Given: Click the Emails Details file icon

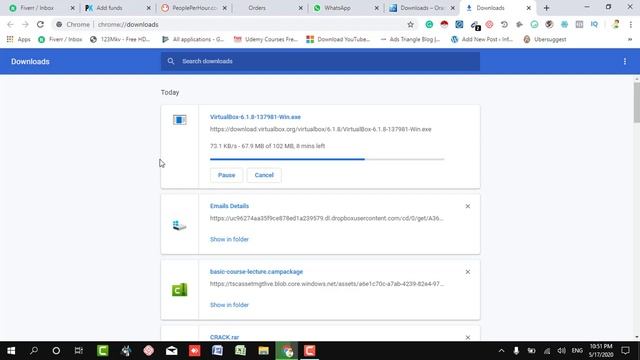Looking at the screenshot, I should pos(180,225).
